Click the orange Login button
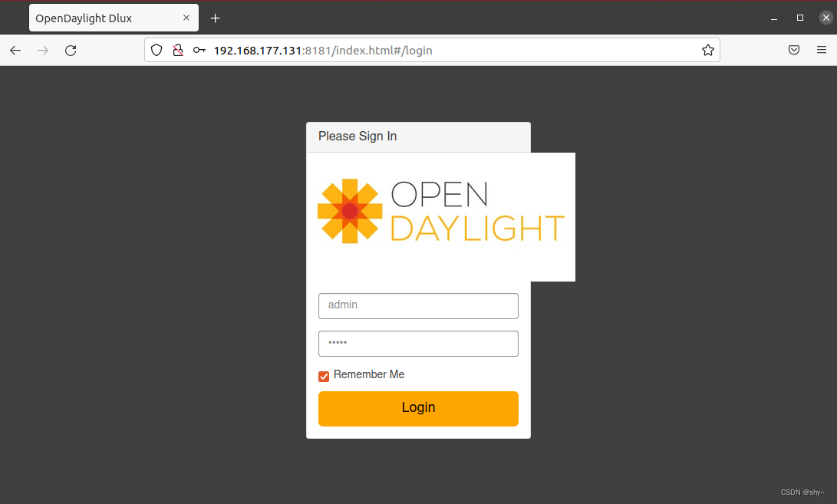 pyautogui.click(x=418, y=408)
